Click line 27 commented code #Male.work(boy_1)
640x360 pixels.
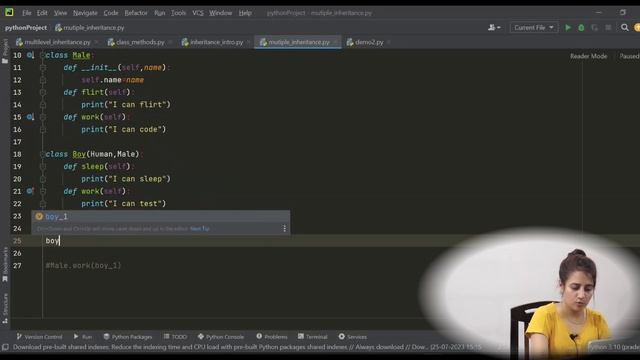click(83, 266)
